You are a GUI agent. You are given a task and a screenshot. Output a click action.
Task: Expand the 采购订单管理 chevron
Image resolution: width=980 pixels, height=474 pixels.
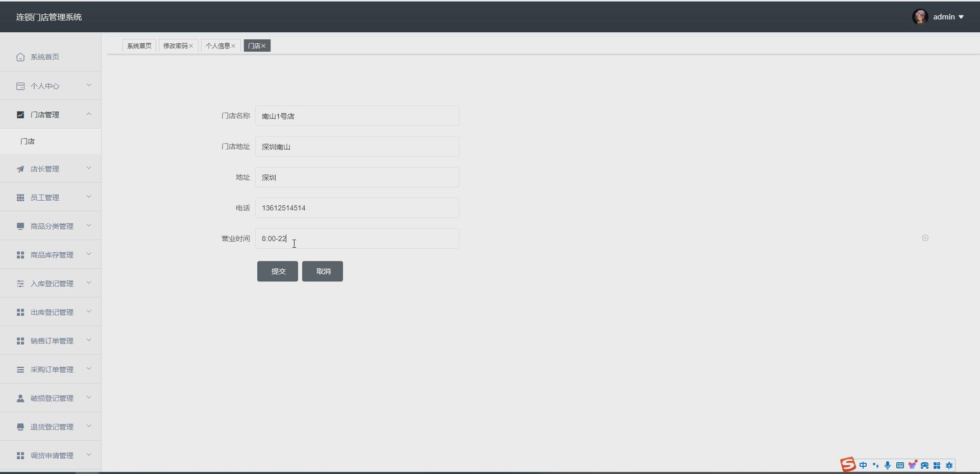pos(89,368)
